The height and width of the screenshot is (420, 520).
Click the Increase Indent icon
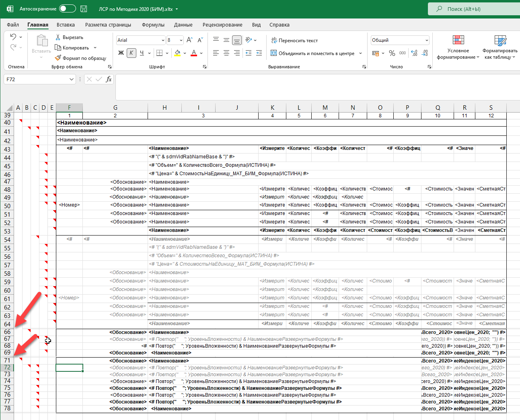click(x=259, y=53)
